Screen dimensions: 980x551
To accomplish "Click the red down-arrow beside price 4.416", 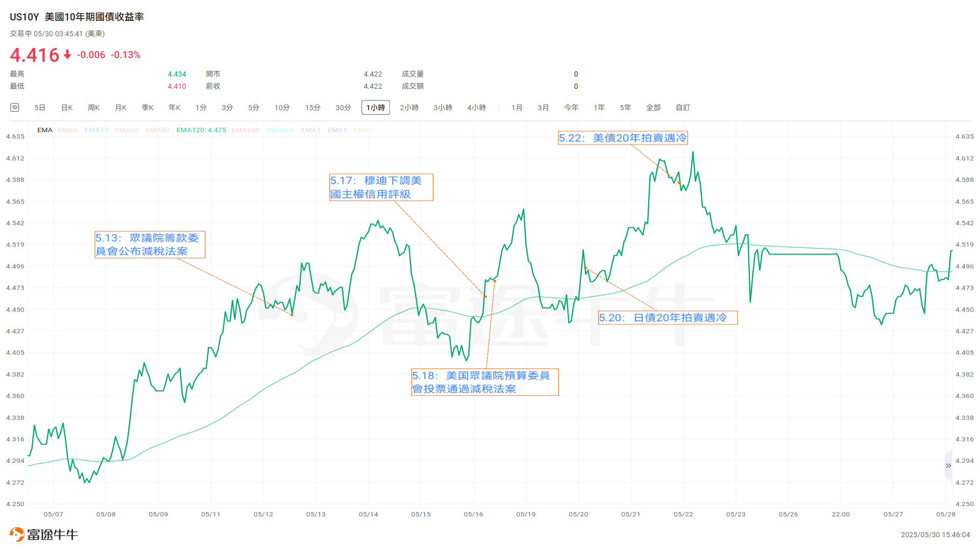I will 66,55.
